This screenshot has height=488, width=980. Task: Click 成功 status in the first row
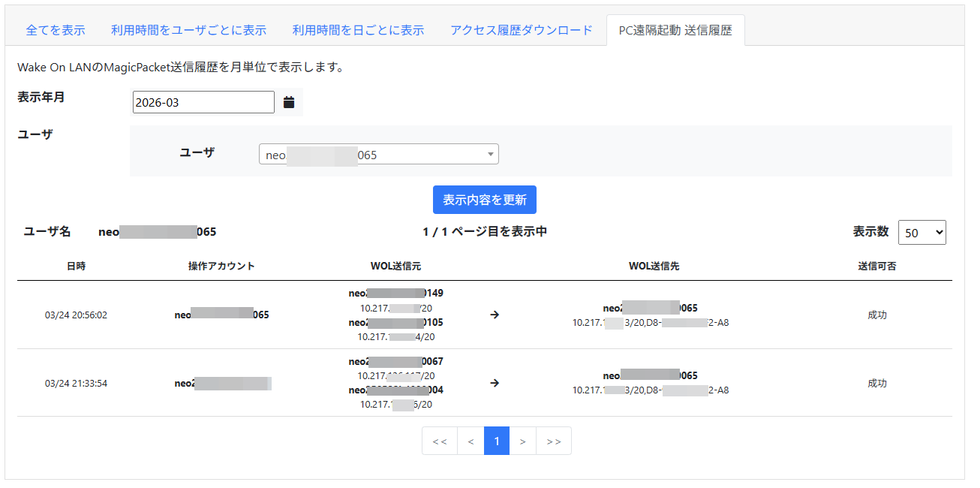click(x=876, y=315)
